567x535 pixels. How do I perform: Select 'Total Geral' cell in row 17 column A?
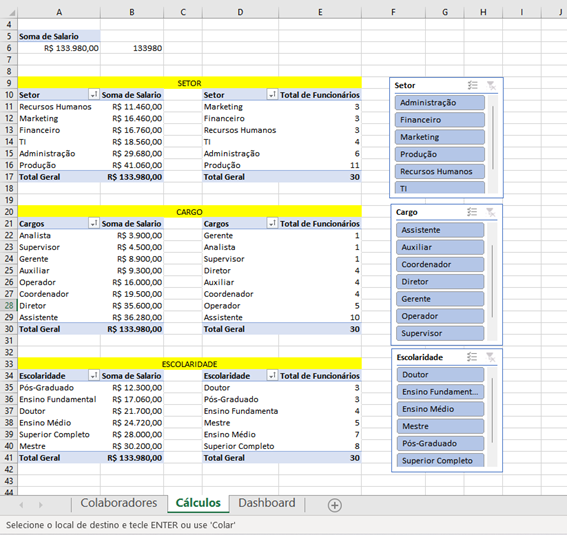[x=59, y=177]
